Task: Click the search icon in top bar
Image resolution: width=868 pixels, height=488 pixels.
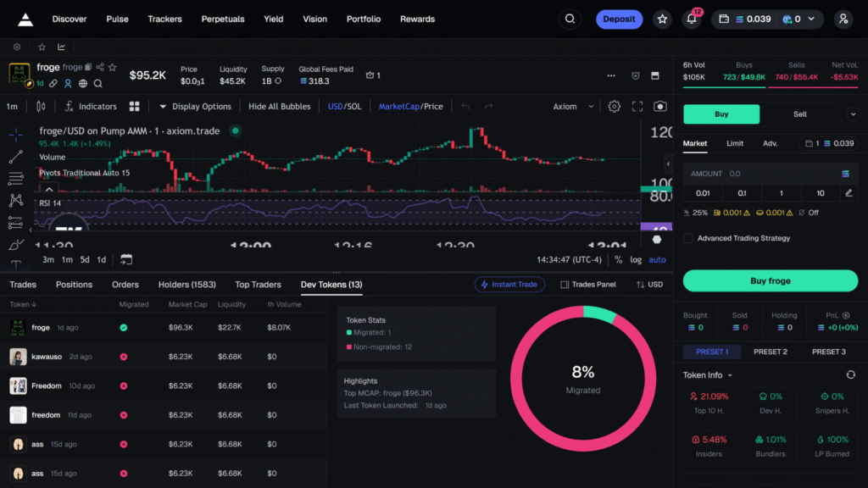Action: pos(570,19)
